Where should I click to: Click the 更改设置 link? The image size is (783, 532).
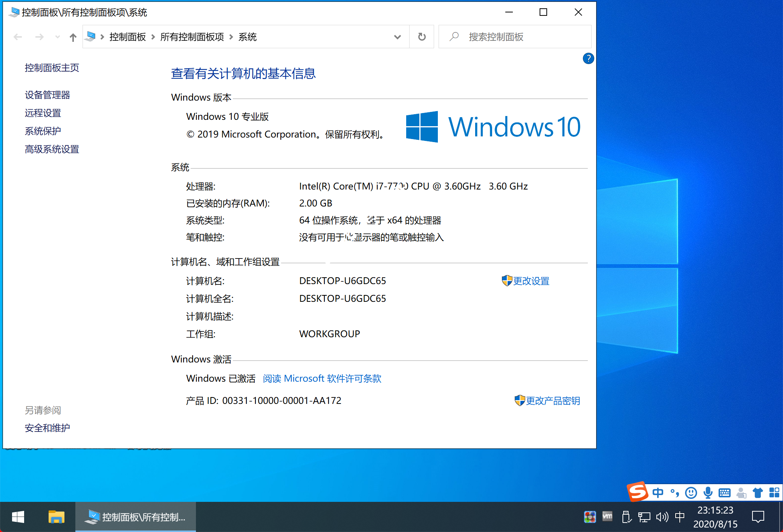coord(531,281)
